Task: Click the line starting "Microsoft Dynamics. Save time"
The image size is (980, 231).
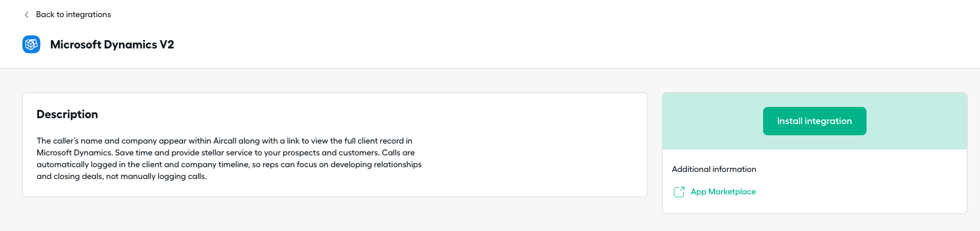Action: pos(226,152)
